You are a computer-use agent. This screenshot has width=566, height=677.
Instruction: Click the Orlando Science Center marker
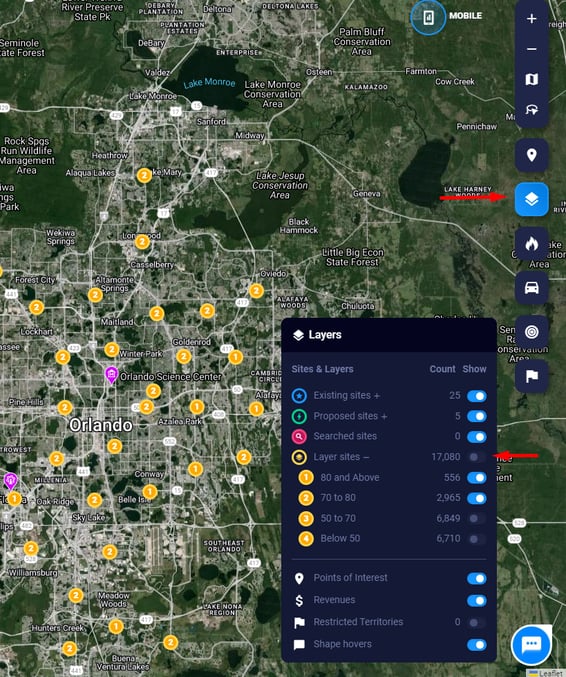[111, 375]
